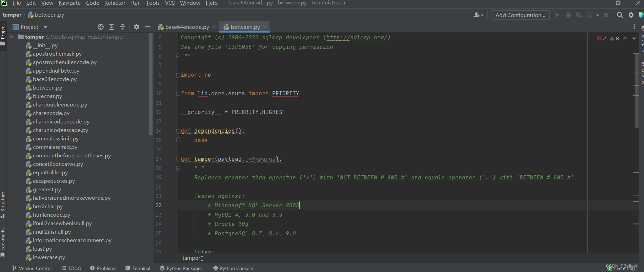Click the Debug bug icon
This screenshot has height=272, width=644.
tap(568, 15)
